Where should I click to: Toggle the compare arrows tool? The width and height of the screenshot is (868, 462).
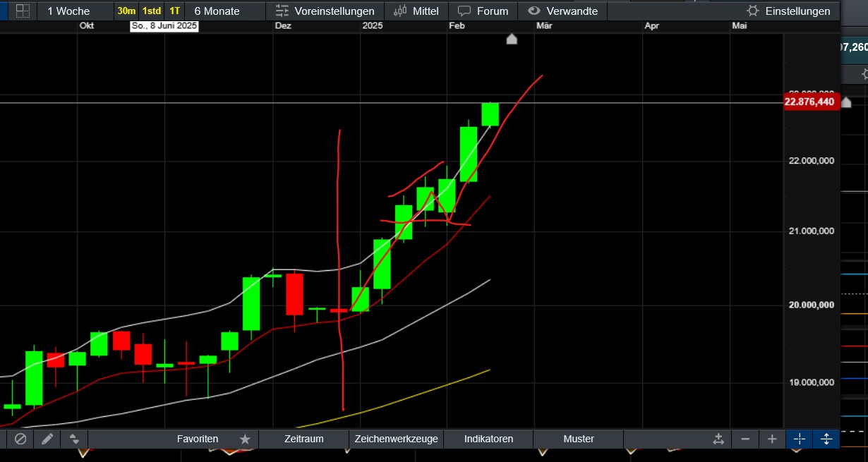click(x=74, y=439)
